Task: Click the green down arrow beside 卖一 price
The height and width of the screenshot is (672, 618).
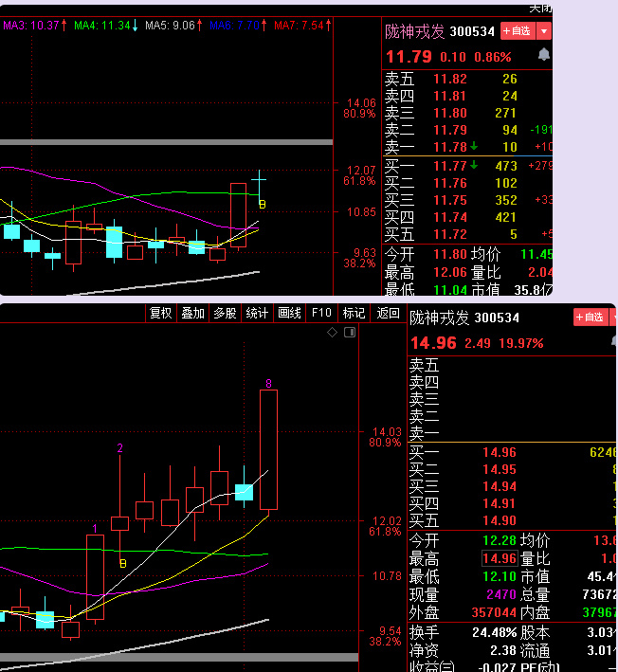Action: coord(473,147)
